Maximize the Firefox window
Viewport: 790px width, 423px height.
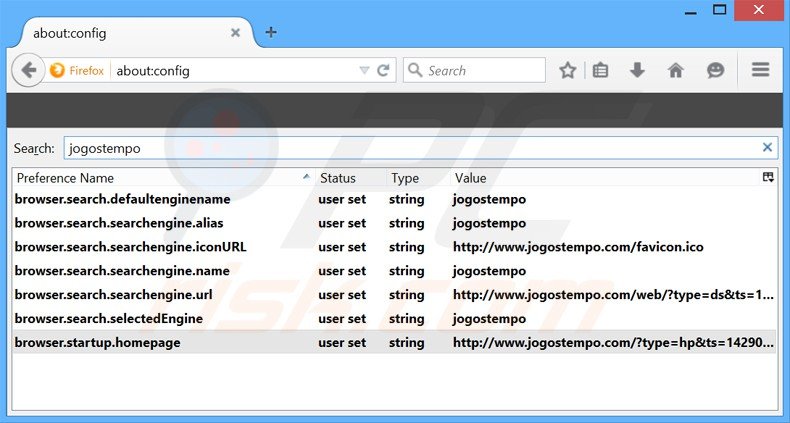coord(719,10)
